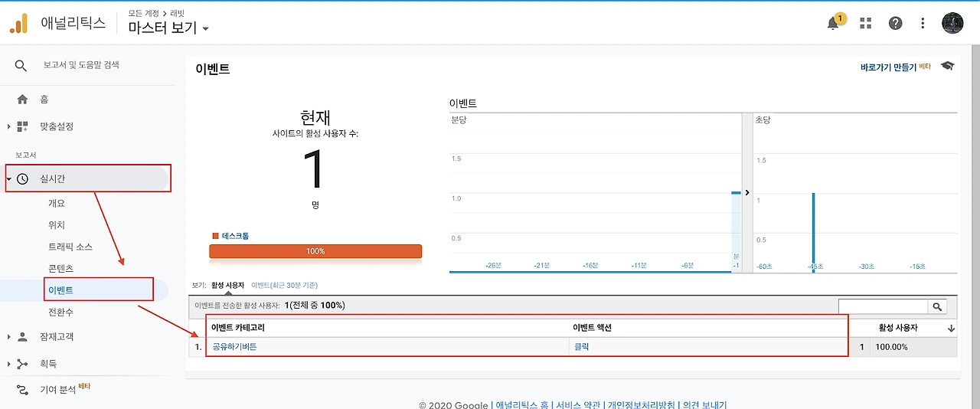
Task: Open 공유하기버튼 event category link
Action: (x=235, y=347)
